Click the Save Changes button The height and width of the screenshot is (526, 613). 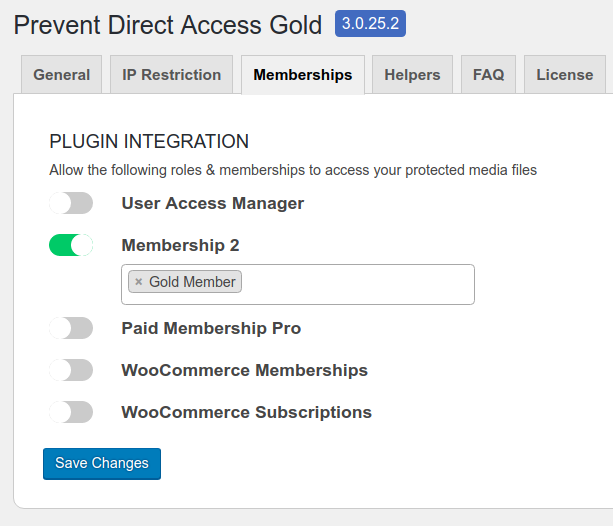tap(102, 463)
